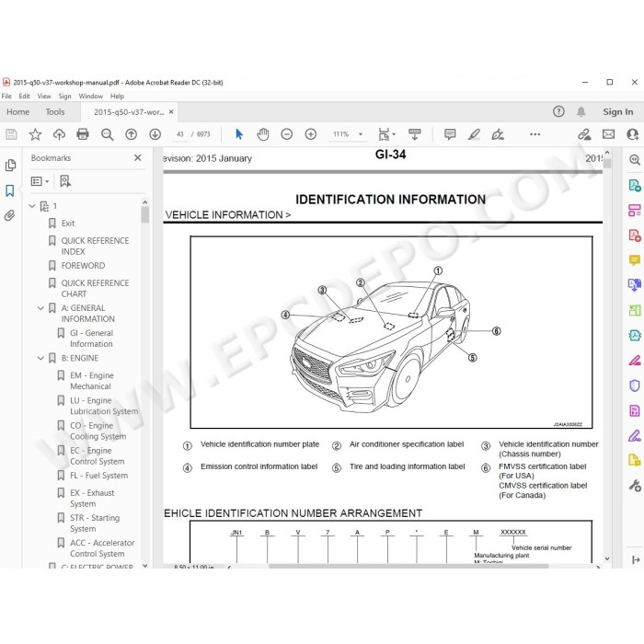Open the More Tools wrench icon

coord(635,486)
